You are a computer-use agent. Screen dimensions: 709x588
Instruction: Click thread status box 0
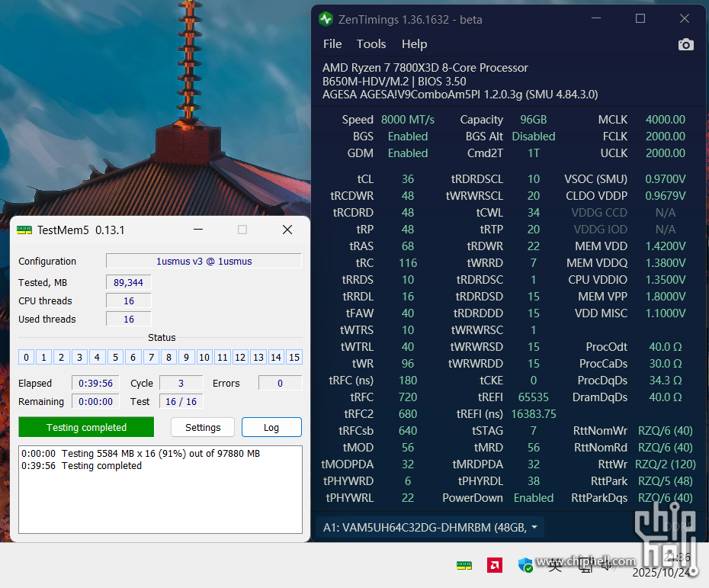(x=26, y=357)
